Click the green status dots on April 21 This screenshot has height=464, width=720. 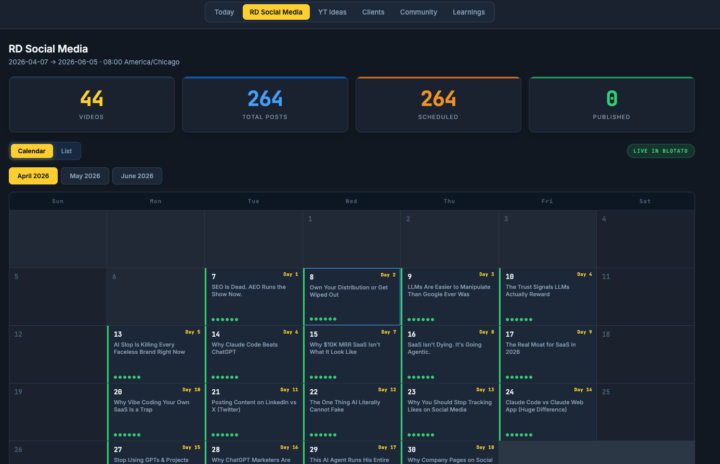click(x=225, y=435)
